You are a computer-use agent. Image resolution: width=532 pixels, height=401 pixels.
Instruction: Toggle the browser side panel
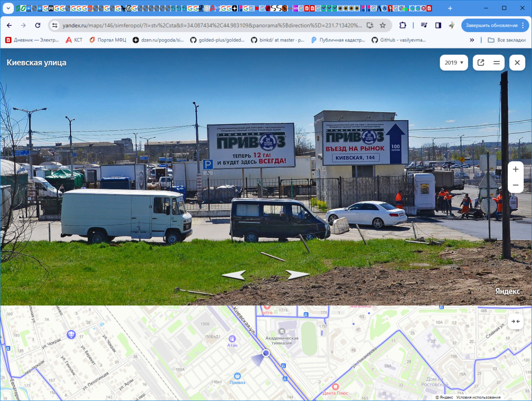[x=438, y=25]
